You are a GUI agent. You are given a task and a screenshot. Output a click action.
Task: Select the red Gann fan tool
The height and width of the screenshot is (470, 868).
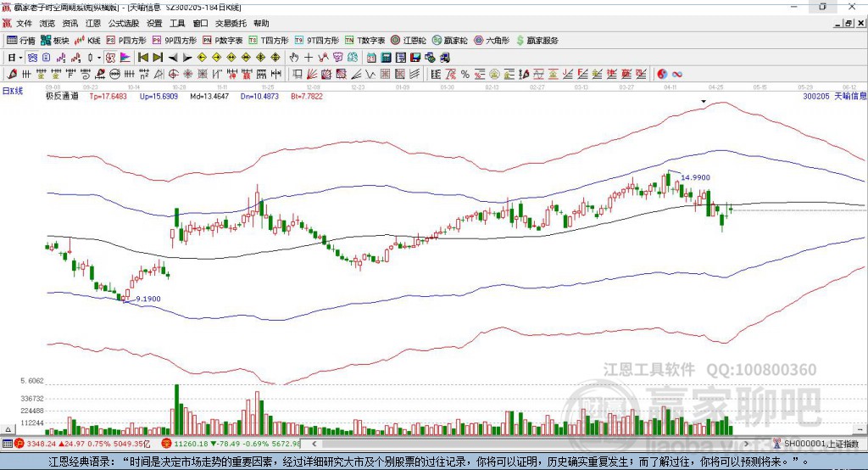pos(313,75)
